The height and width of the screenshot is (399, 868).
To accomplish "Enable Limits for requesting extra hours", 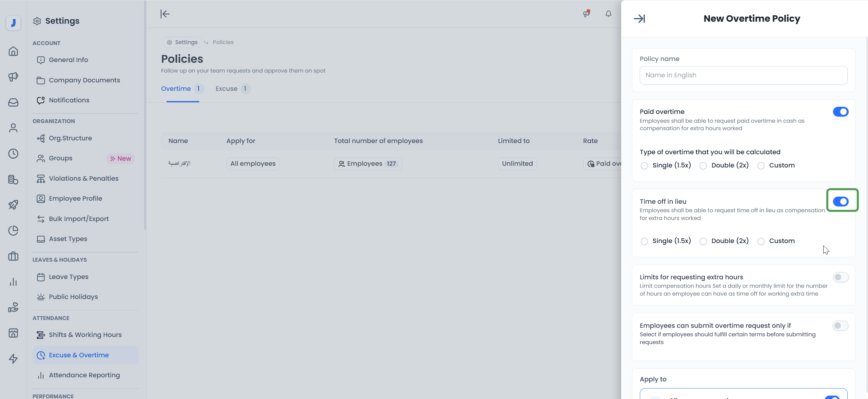I will pyautogui.click(x=840, y=277).
